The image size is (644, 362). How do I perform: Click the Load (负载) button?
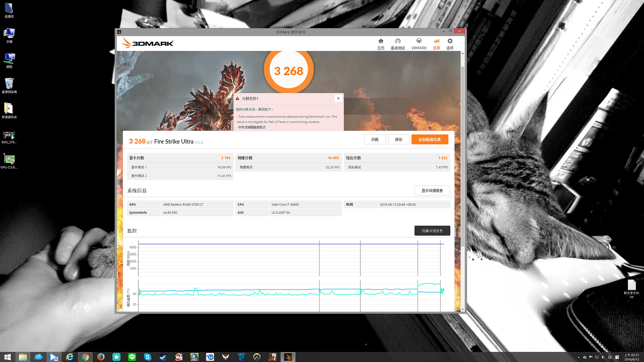pyautogui.click(x=375, y=140)
